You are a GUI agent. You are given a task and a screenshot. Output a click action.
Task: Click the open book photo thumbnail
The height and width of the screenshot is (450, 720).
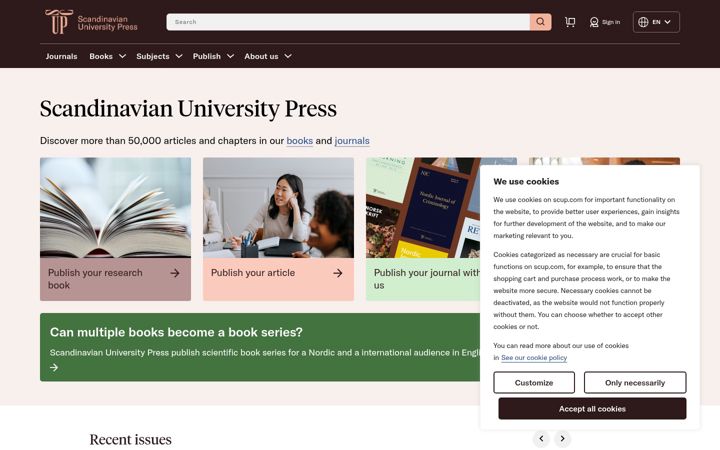115,208
